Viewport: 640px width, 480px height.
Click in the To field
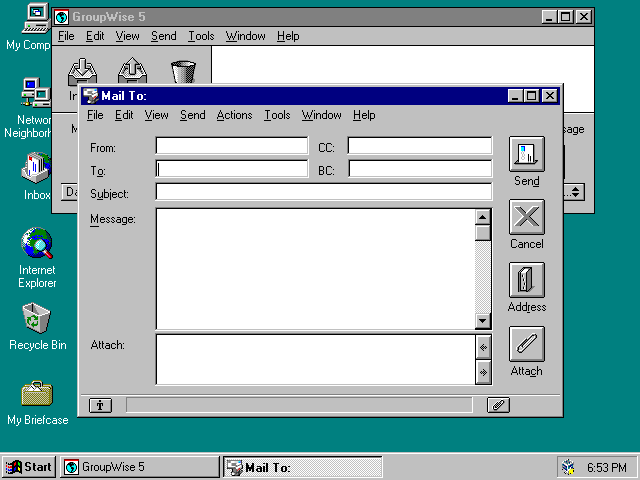pyautogui.click(x=232, y=169)
